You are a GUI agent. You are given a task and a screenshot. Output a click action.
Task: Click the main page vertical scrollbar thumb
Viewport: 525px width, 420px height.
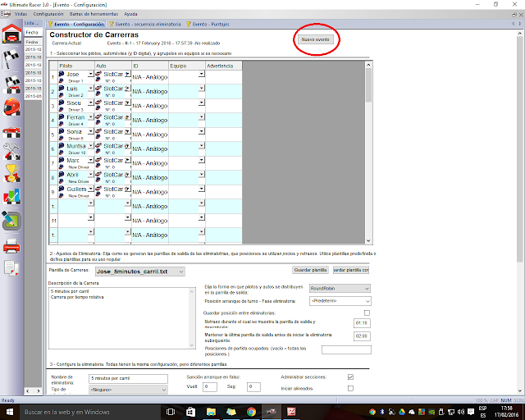tap(520, 149)
